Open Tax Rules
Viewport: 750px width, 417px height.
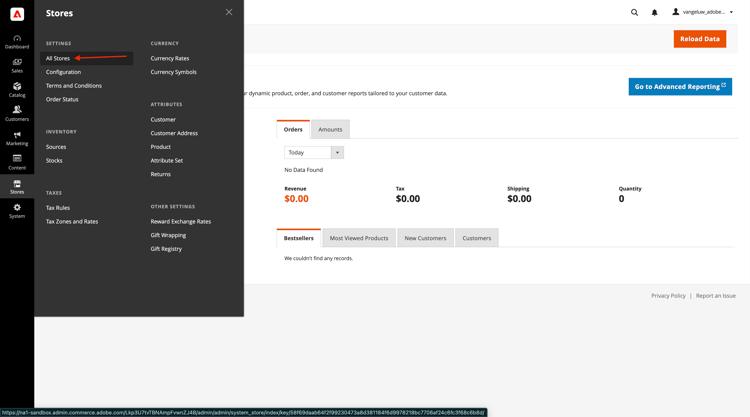58,208
